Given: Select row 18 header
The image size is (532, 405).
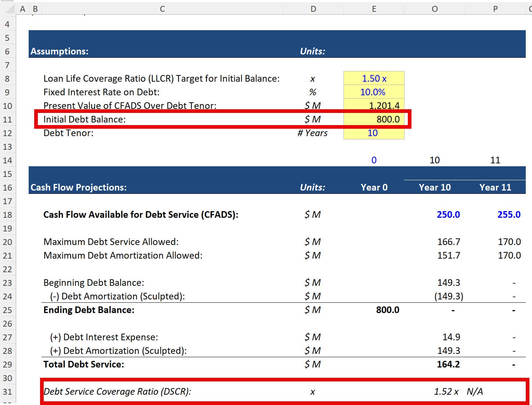Looking at the screenshot, I should tap(7, 215).
